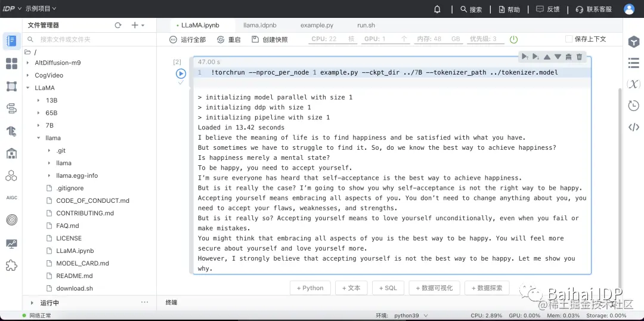Click the CPU count field
Viewport: 644px width, 321px height.
(x=333, y=39)
